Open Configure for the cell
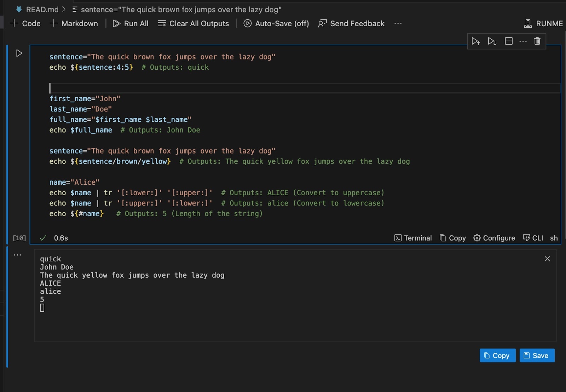This screenshot has height=392, width=566. (x=494, y=238)
